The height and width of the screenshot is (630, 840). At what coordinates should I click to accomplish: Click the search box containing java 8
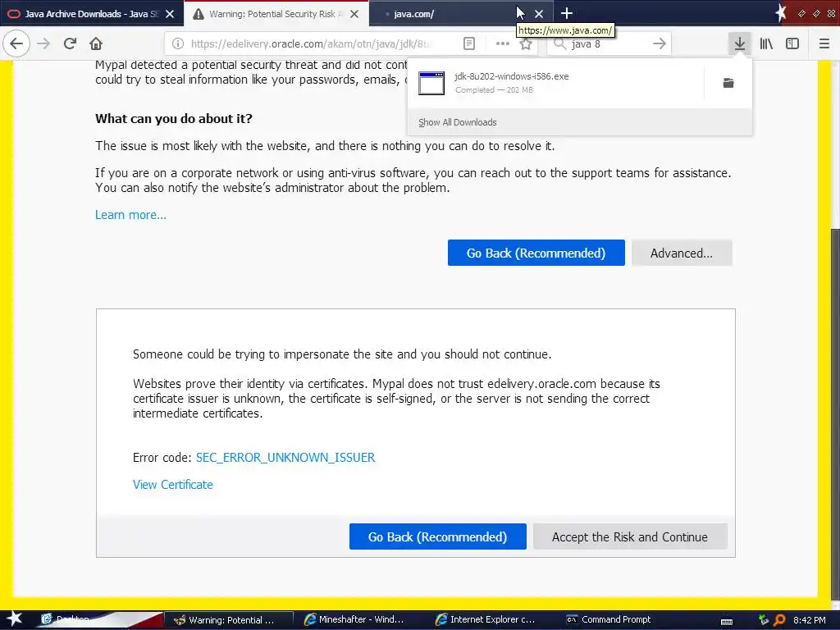click(608, 44)
